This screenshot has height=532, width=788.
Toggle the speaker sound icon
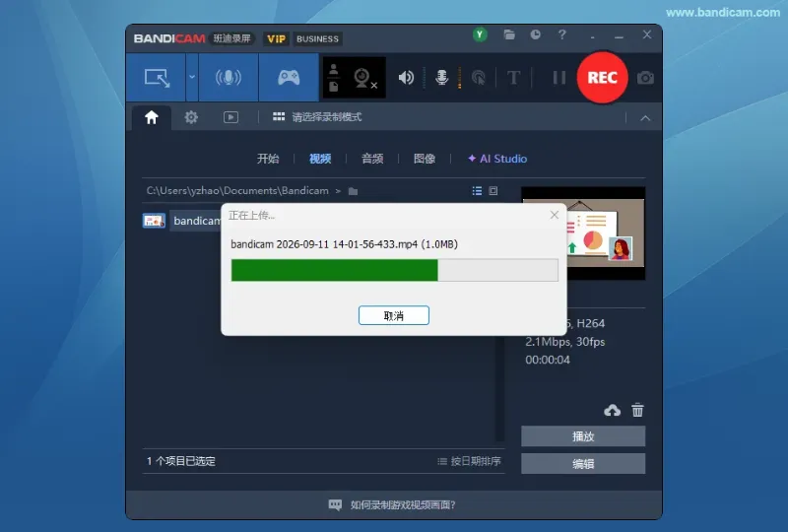click(406, 78)
